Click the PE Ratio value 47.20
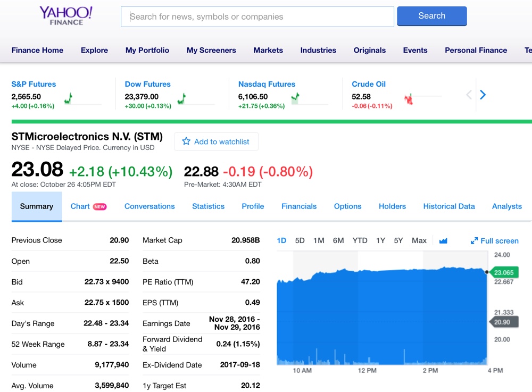The width and height of the screenshot is (532, 392). coord(251,282)
